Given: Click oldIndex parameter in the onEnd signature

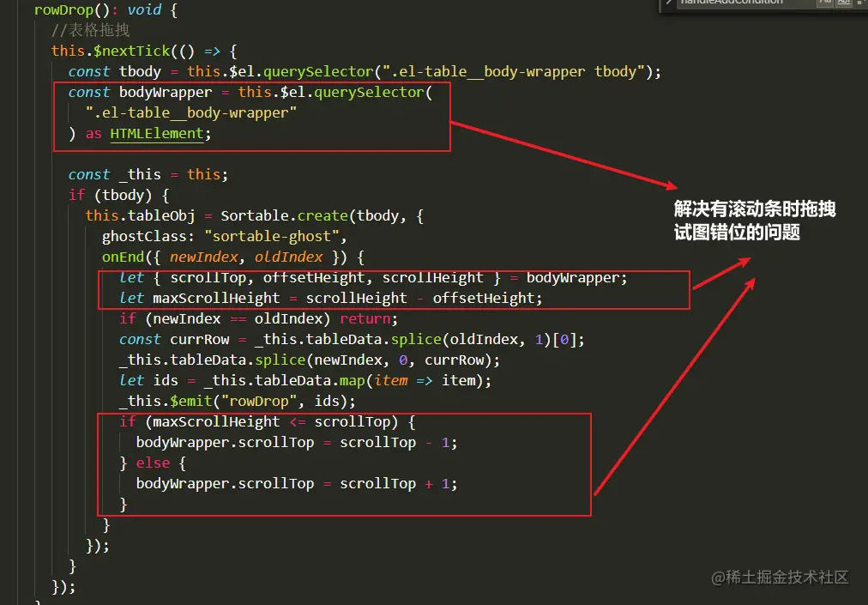Looking at the screenshot, I should pos(288,257).
